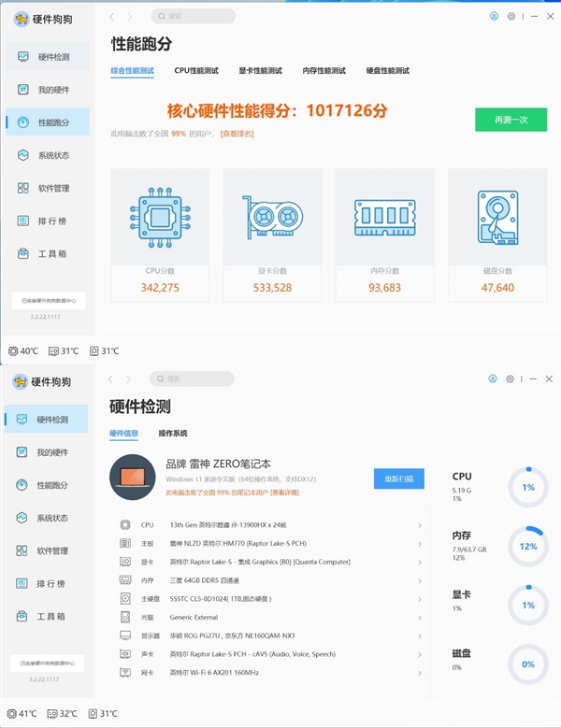Open [查看排名] link
Screen dimensions: 561x728
(237, 134)
